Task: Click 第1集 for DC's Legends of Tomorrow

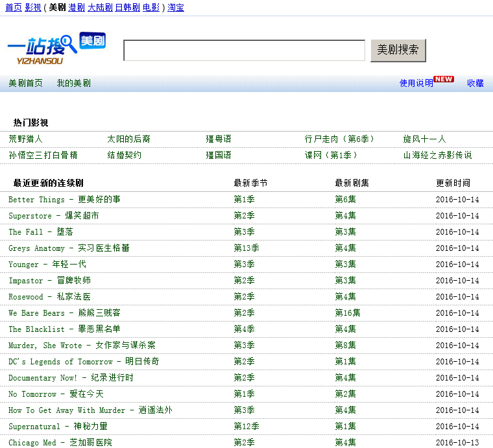Action: click(346, 362)
